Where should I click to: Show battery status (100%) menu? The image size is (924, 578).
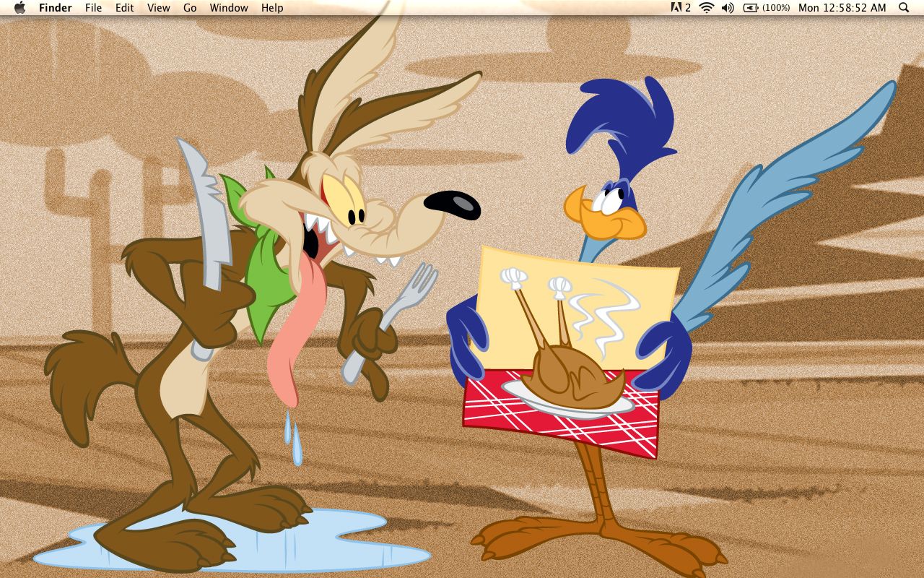767,8
